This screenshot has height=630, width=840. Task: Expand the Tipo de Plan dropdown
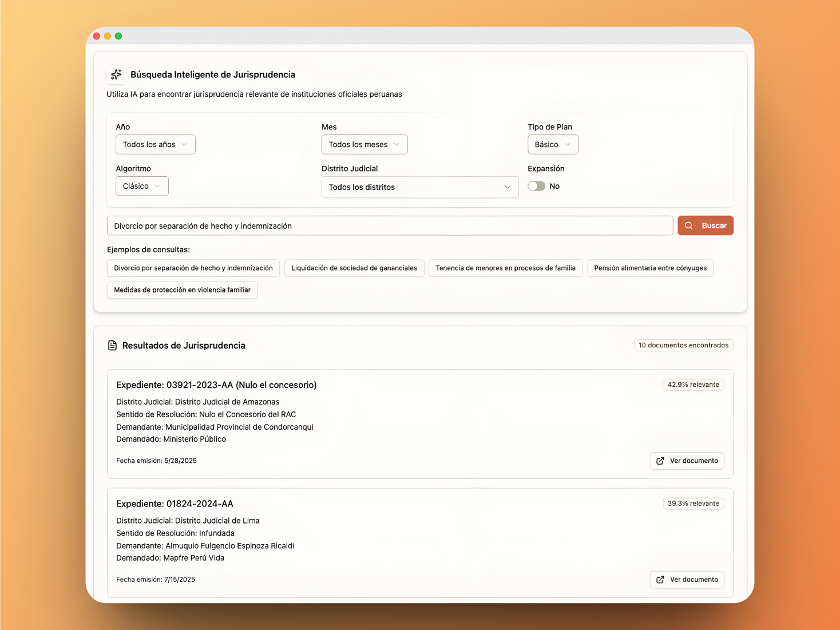(x=552, y=145)
